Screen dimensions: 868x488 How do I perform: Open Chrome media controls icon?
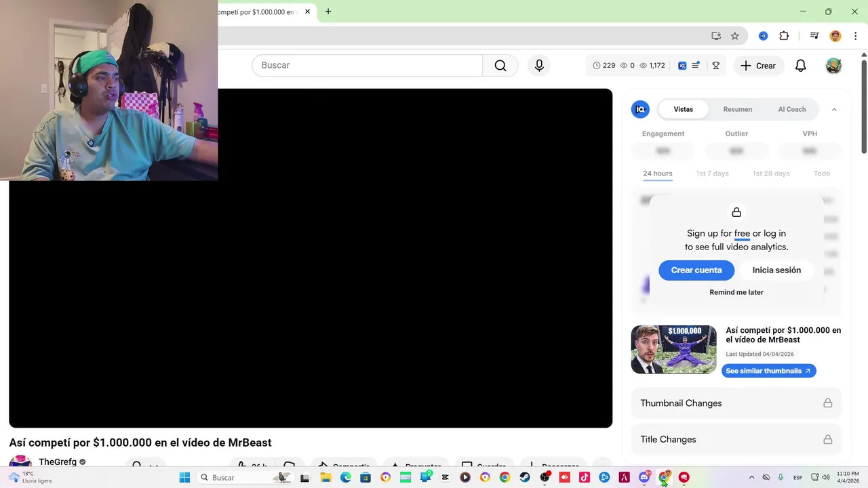[814, 36]
